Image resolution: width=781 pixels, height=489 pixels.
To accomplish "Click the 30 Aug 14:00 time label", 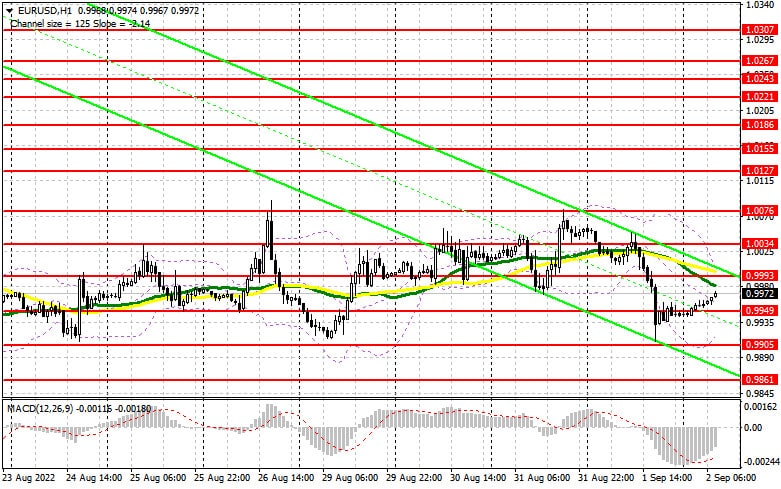I will (x=479, y=478).
